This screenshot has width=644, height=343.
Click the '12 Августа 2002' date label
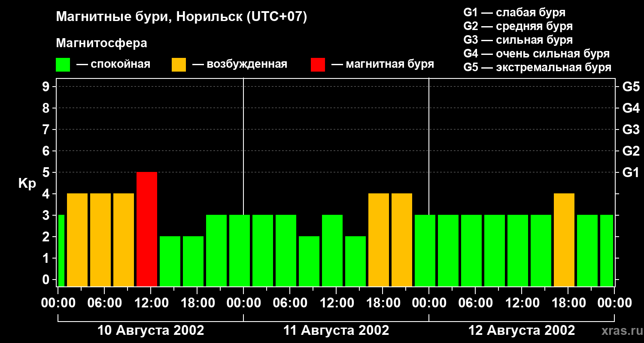coord(522,331)
